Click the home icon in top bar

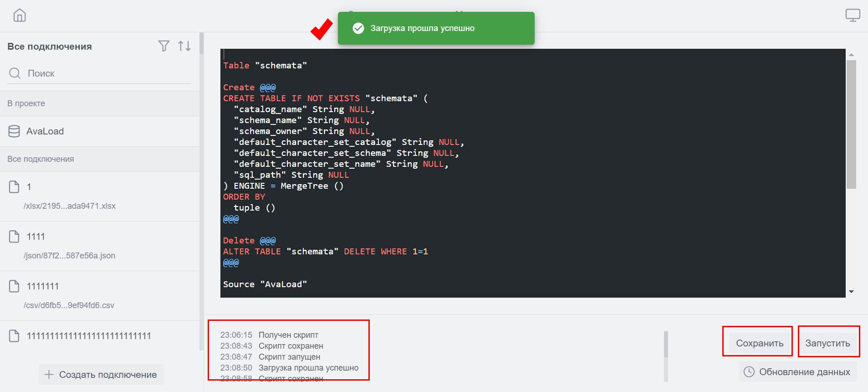pos(20,15)
